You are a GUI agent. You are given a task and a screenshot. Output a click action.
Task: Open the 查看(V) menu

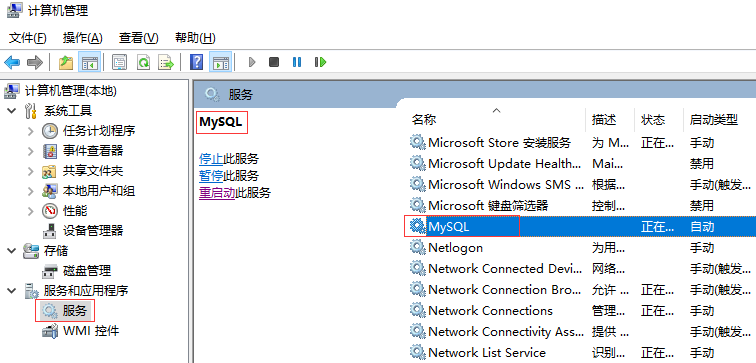pyautogui.click(x=138, y=38)
